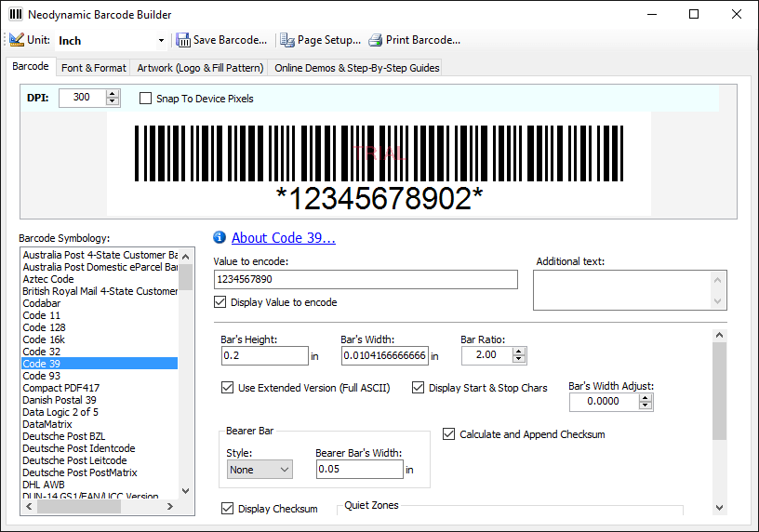This screenshot has width=759, height=532.
Task: Open the Bearer Bar Style dropdown
Action: [260, 470]
